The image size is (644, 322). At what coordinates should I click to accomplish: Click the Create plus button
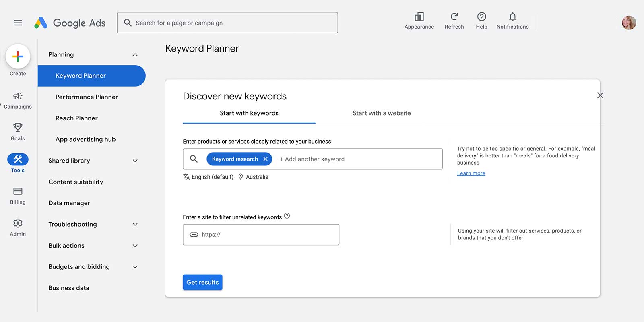[x=18, y=56]
